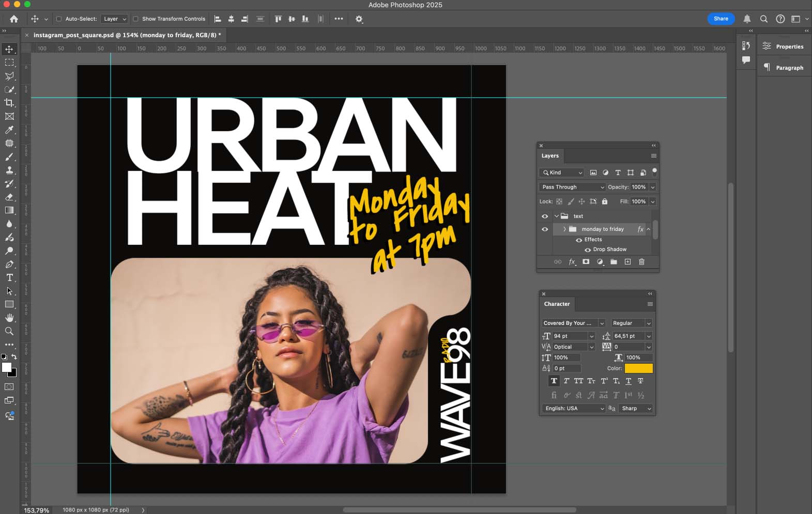Switch to the Layers panel tab
The width and height of the screenshot is (812, 514).
[550, 156]
